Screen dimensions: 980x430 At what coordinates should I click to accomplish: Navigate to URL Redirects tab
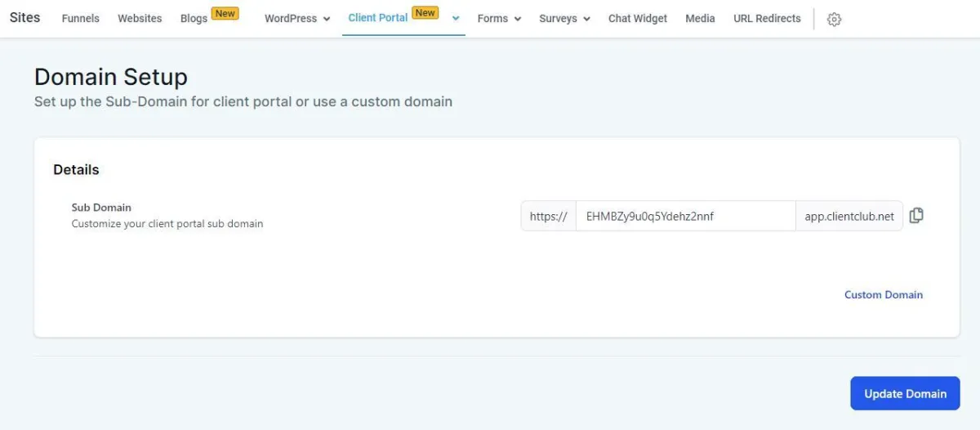[x=767, y=18]
